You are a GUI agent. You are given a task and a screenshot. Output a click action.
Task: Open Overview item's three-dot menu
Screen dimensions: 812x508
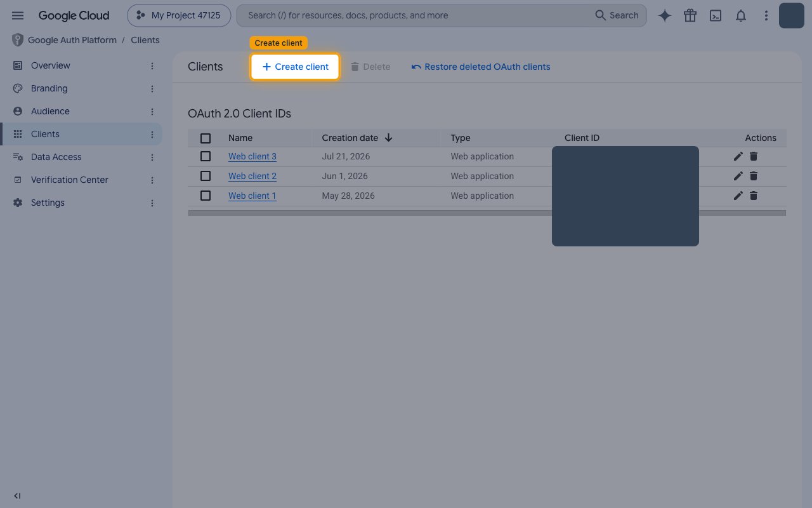click(152, 65)
